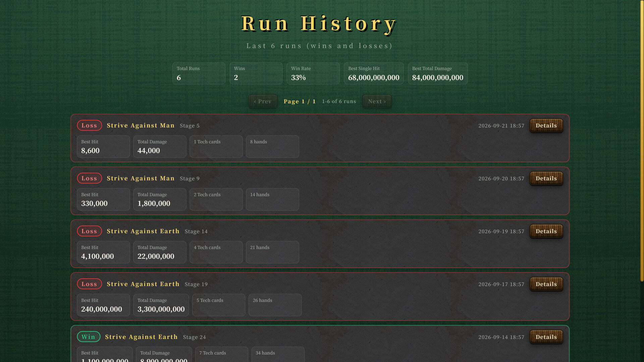Click the '1 Tech cards' tile

(x=216, y=146)
